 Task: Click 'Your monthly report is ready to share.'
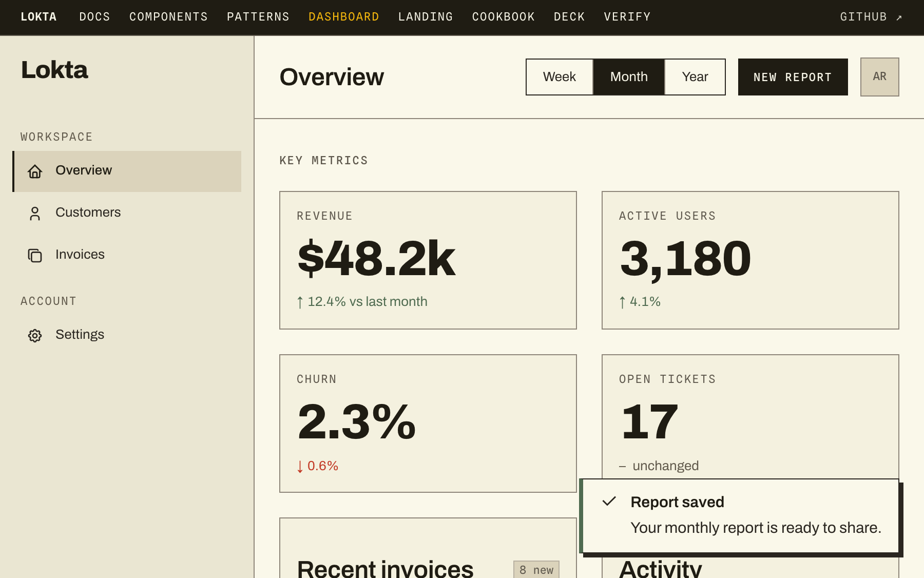756,528
